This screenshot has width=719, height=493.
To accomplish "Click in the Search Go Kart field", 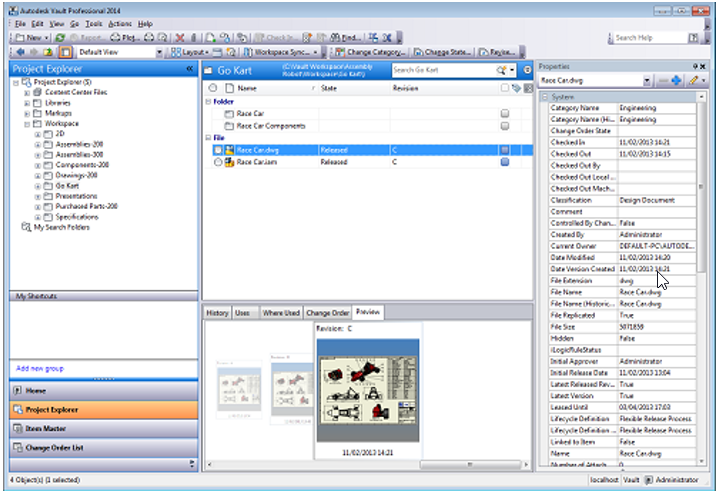I will tap(442, 70).
